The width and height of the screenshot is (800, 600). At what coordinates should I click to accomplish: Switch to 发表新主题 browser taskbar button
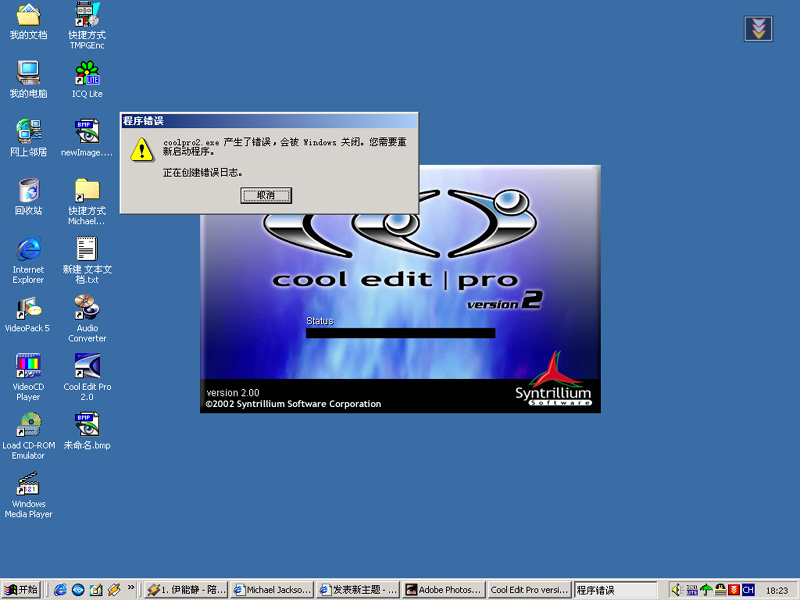pyautogui.click(x=358, y=590)
